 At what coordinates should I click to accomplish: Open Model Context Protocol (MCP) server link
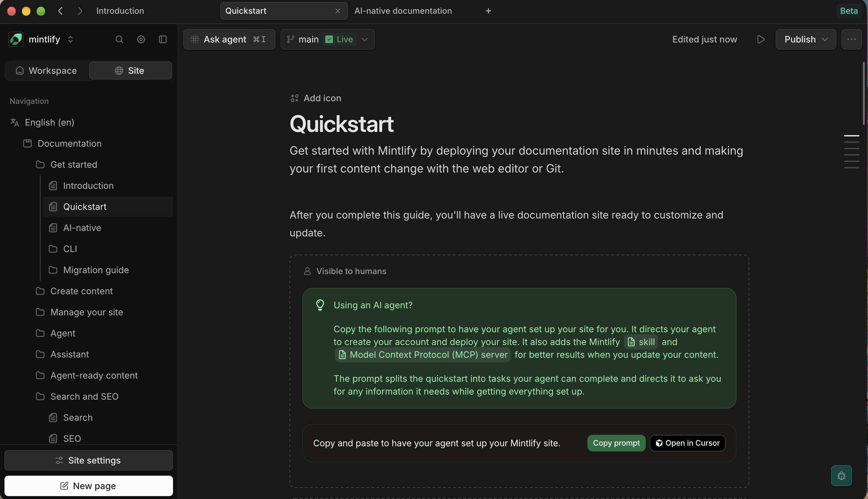point(423,355)
